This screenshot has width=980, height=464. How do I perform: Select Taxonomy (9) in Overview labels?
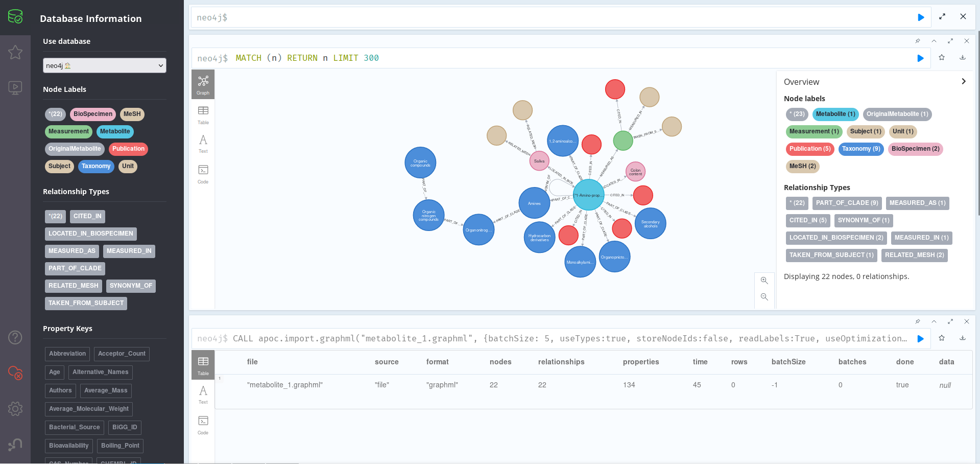(x=861, y=149)
